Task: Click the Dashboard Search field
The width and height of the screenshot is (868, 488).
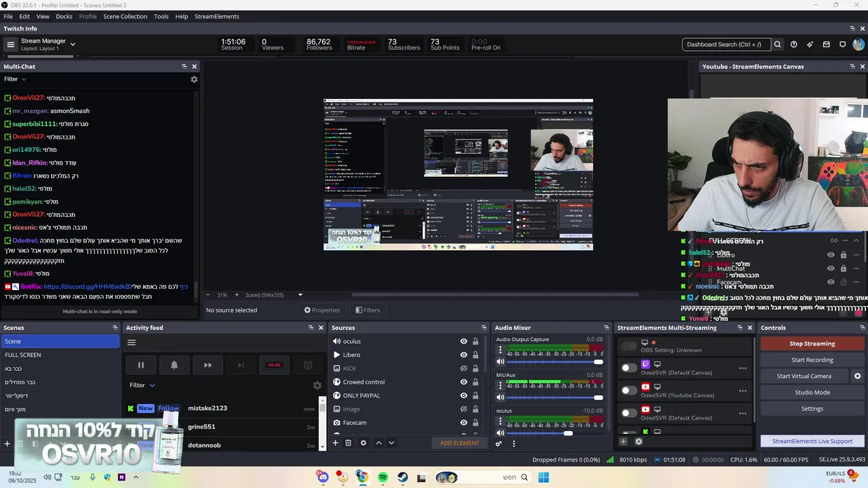Action: tap(726, 45)
